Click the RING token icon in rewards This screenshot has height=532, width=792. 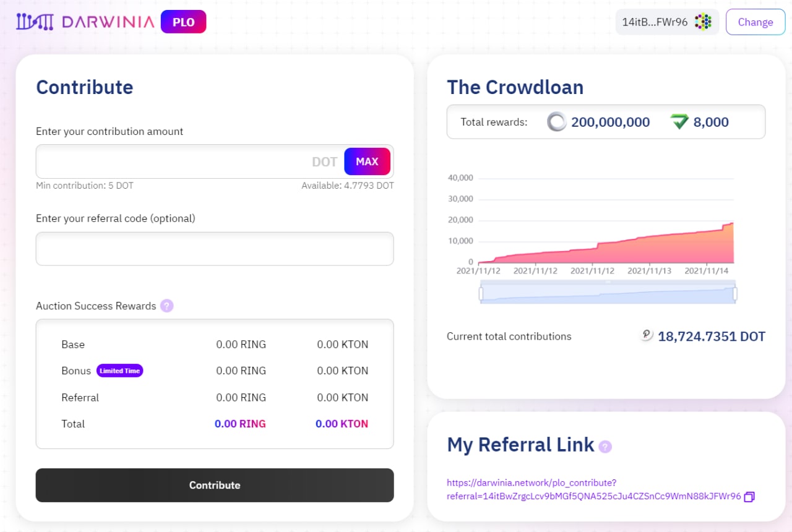tap(557, 122)
